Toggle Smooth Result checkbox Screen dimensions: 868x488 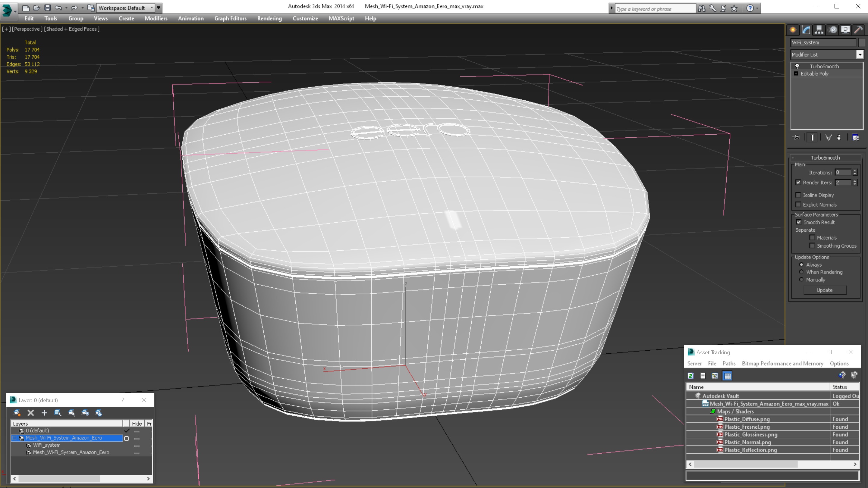click(x=799, y=222)
